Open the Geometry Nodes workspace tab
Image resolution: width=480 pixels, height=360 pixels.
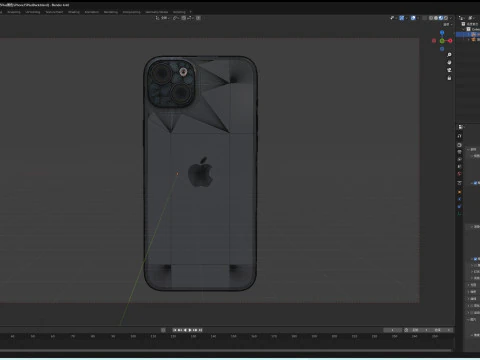coord(157,12)
